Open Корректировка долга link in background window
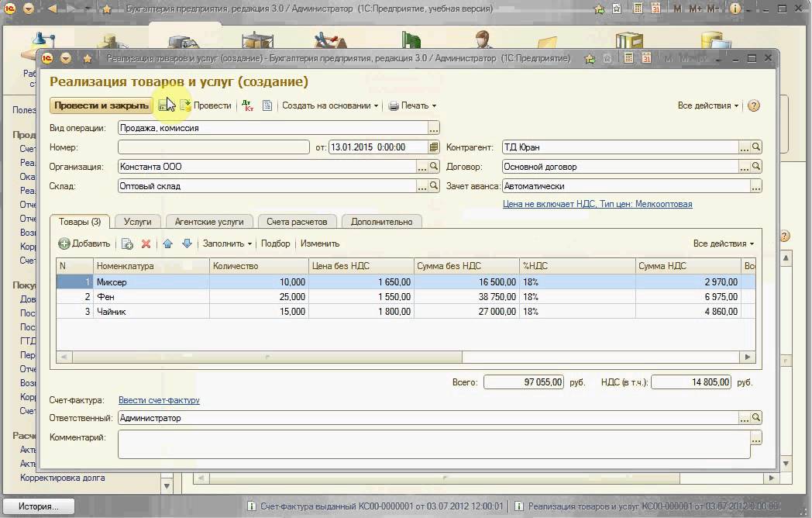Image resolution: width=812 pixels, height=518 pixels. [x=62, y=478]
